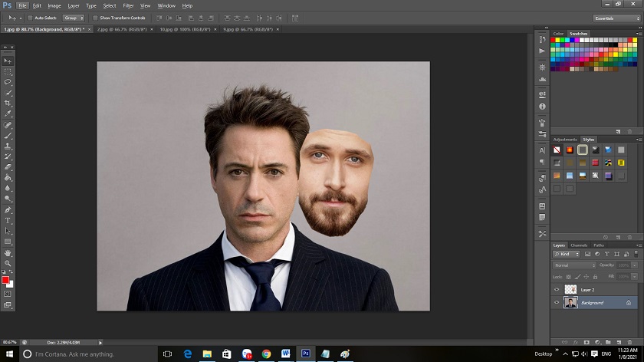
Task: Toggle lock all padlock icon
Action: [x=595, y=277]
